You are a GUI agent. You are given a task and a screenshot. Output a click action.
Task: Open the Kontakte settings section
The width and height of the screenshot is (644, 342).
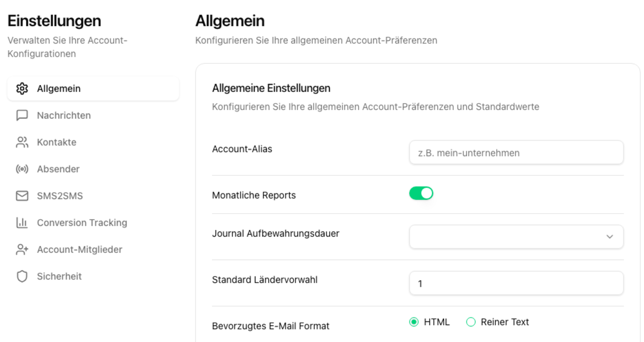point(57,142)
